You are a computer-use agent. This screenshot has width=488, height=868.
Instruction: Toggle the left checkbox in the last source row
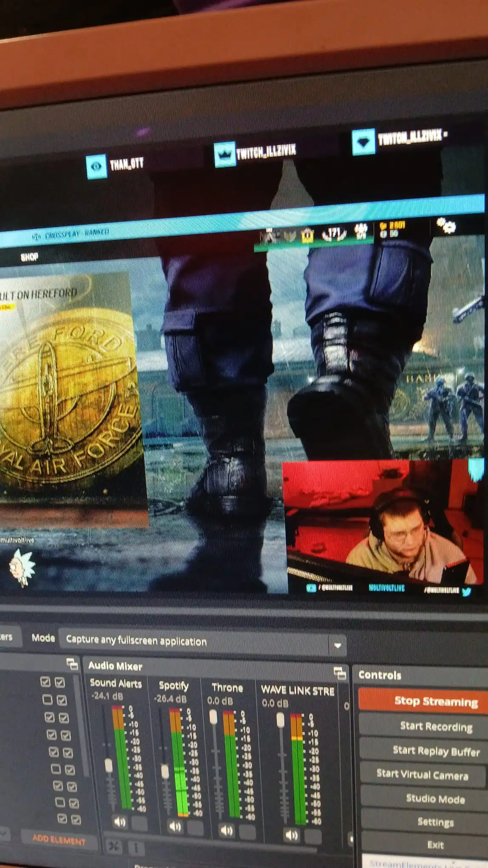(62, 818)
